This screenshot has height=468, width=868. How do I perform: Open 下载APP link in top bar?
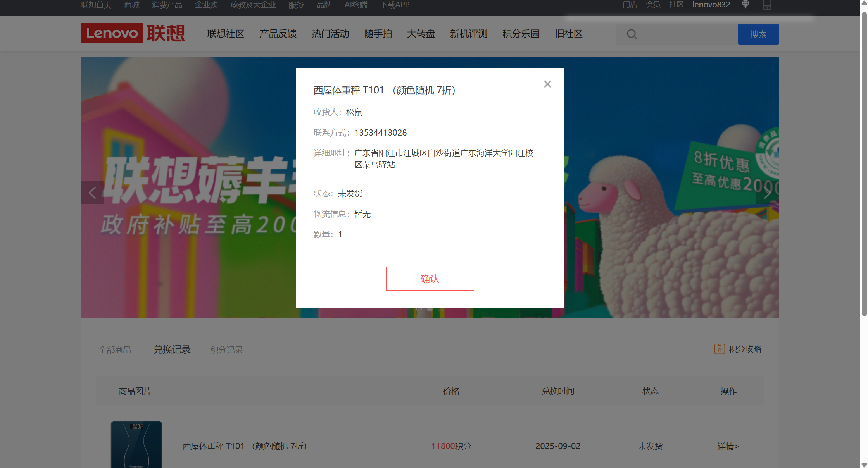click(395, 5)
